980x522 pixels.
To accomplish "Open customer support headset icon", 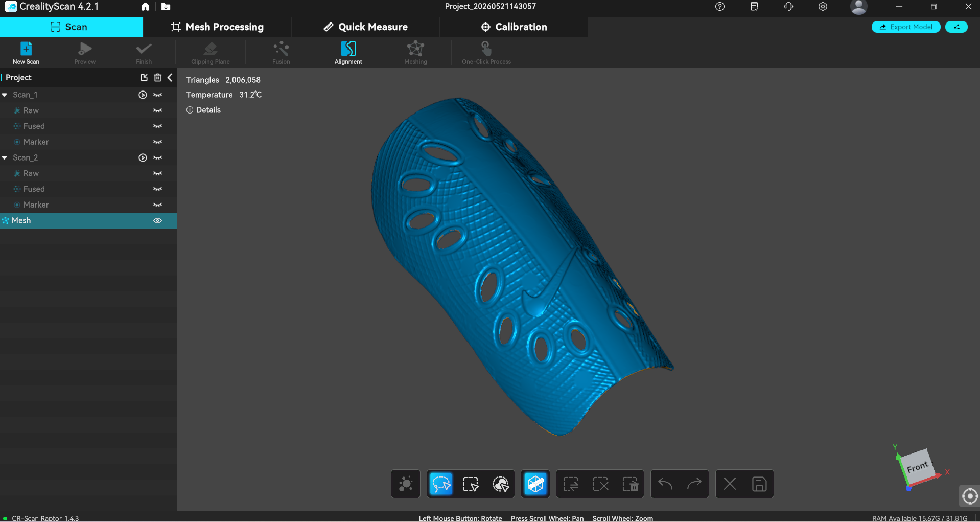I will [788, 7].
